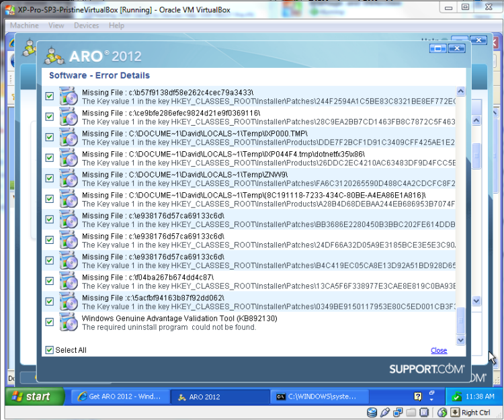Click the host key capture arrow icon
The width and height of the screenshot is (504, 420).
click(455, 413)
